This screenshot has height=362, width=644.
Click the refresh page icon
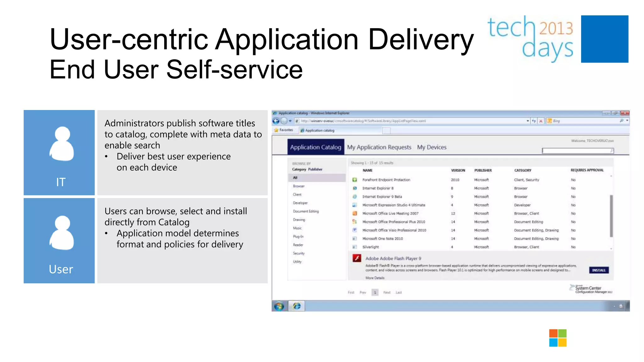pos(534,121)
